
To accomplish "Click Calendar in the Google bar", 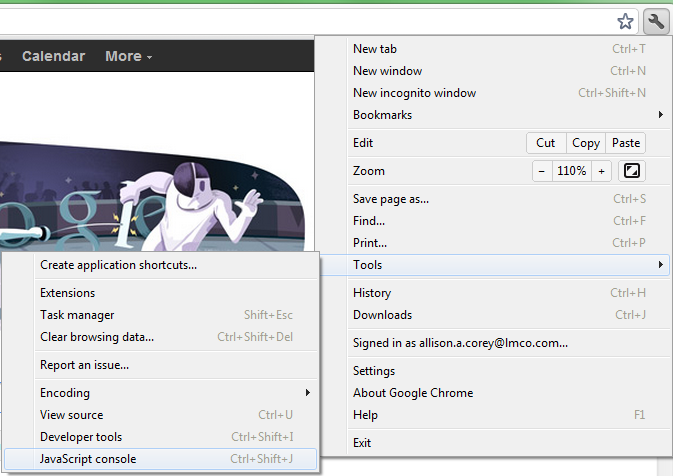I will pyautogui.click(x=54, y=56).
